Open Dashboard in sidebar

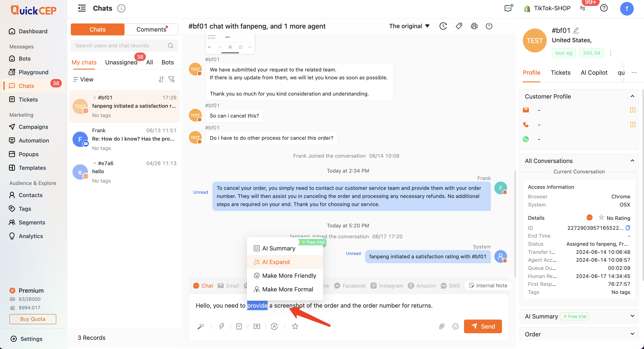33,31
